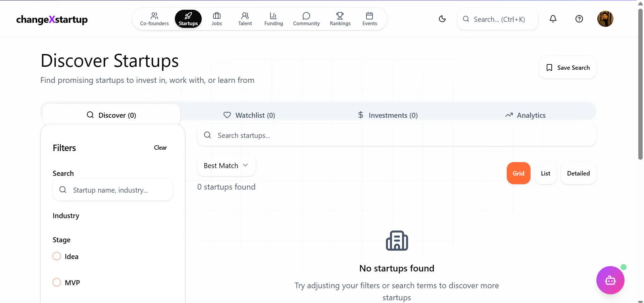This screenshot has height=303, width=644.
Task: Switch to the Discover (0) tab
Action: pos(111,115)
